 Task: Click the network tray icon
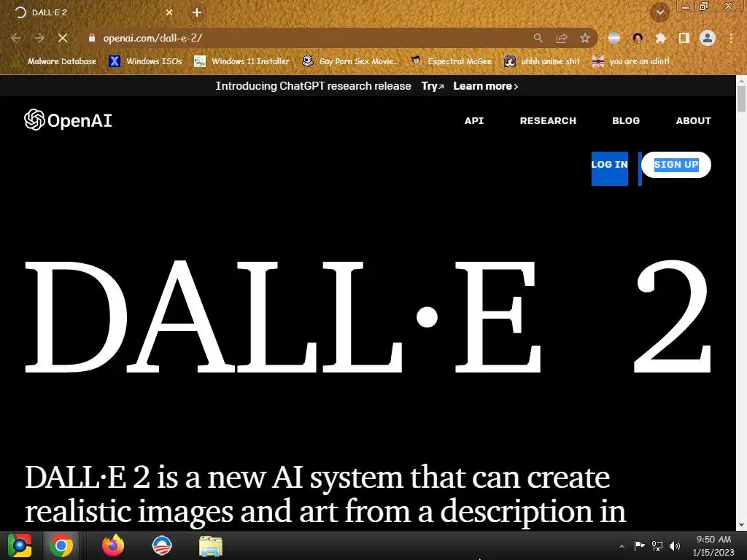(657, 545)
